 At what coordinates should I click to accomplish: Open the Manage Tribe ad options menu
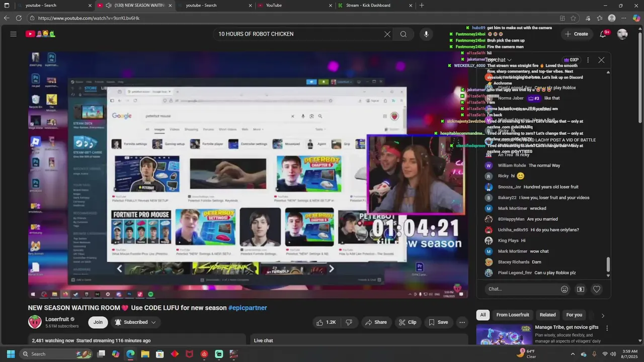[x=607, y=328]
